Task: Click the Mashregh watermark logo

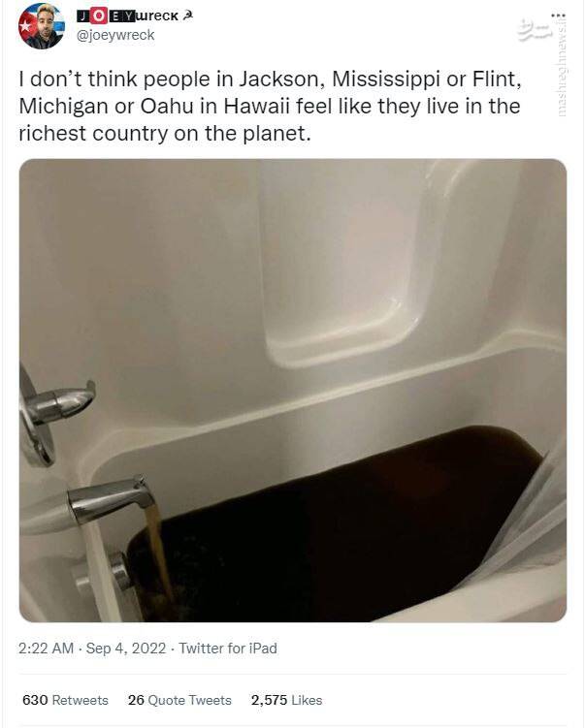Action: (x=535, y=30)
